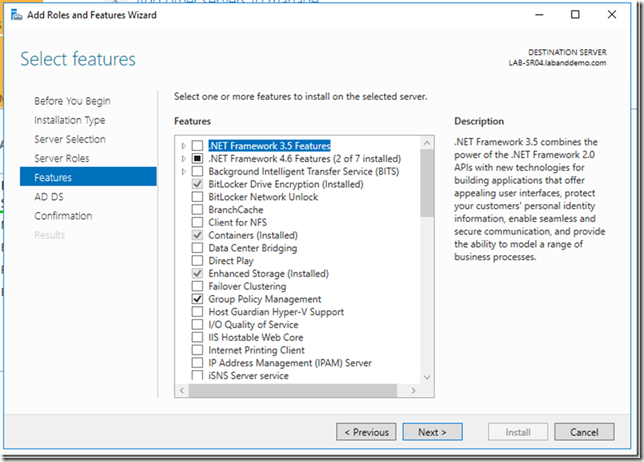Expand .NET Framework 4.6 Features node
The height and width of the screenshot is (462, 644).
[x=184, y=159]
